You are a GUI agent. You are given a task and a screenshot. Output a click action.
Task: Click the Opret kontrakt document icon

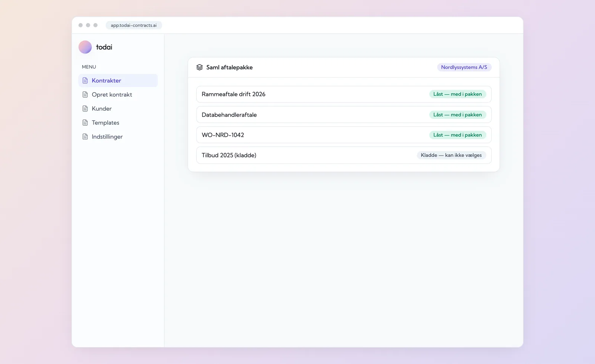pos(85,95)
